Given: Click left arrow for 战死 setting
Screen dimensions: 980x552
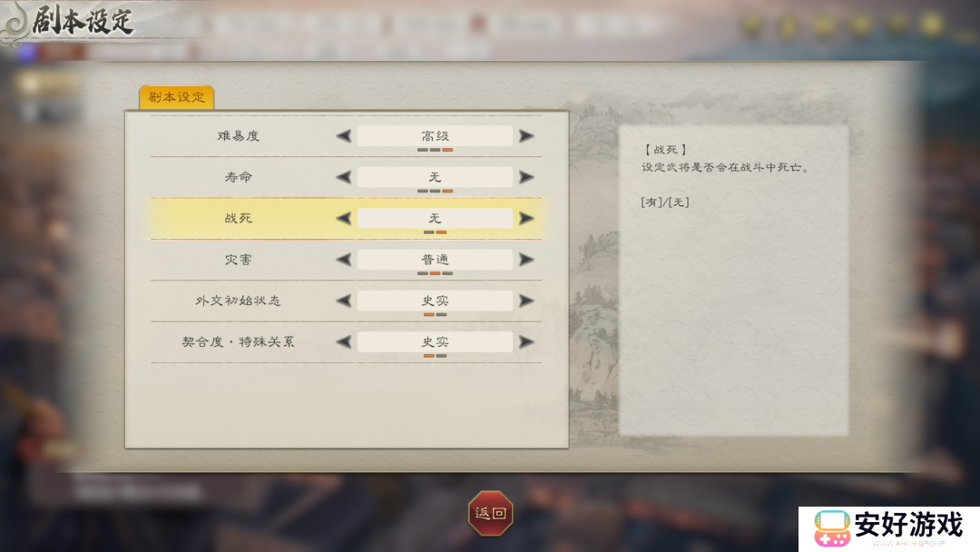Looking at the screenshot, I should click(x=344, y=218).
